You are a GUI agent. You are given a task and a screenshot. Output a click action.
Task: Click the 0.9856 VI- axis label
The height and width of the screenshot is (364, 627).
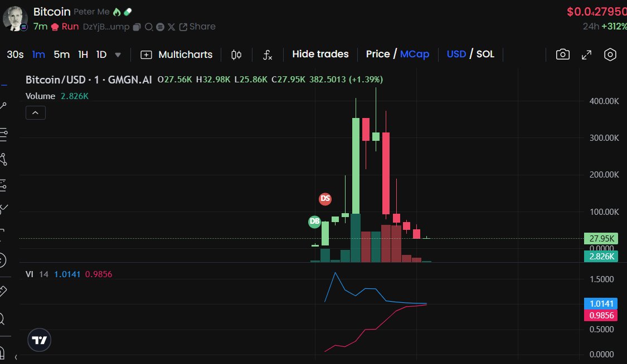click(601, 316)
